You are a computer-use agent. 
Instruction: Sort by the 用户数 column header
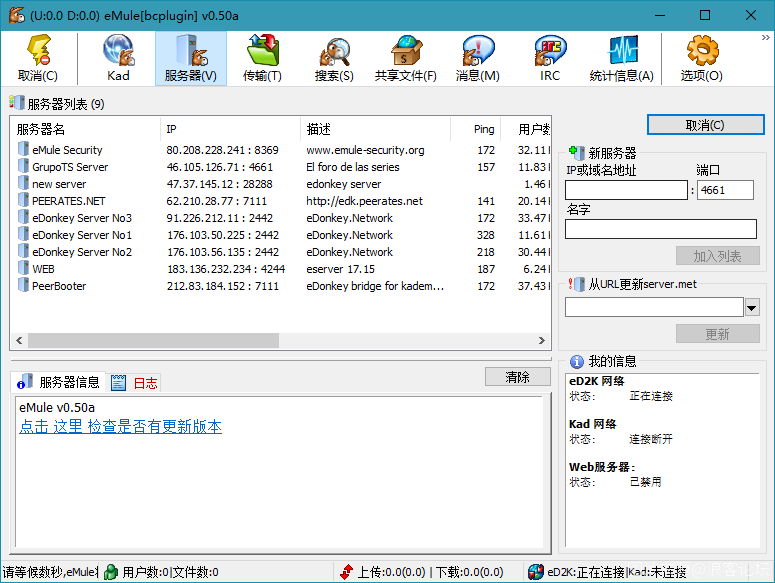click(x=526, y=129)
